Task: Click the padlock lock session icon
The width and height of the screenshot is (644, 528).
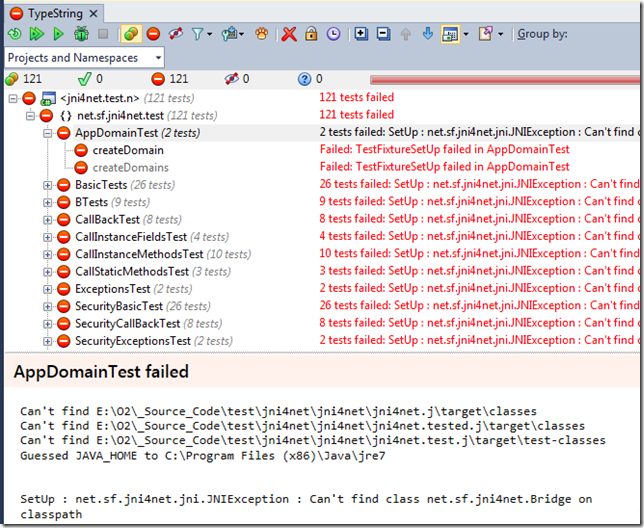Action: 311,34
